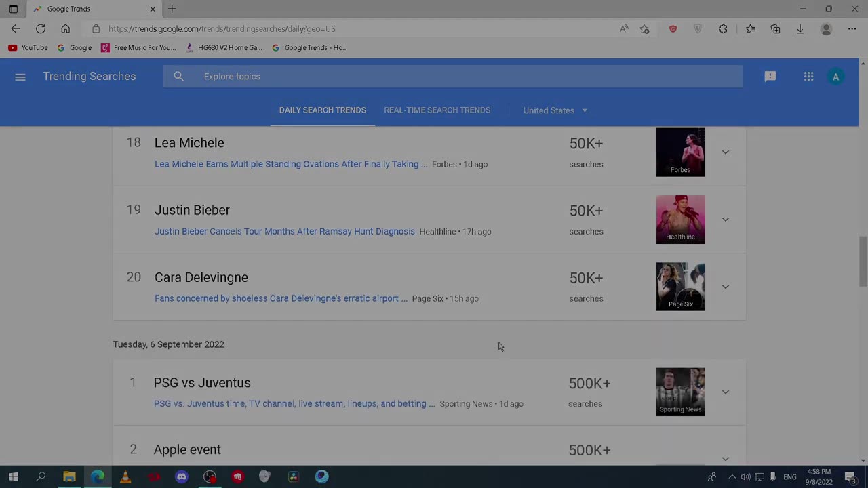Show browser Downloads
The width and height of the screenshot is (868, 488).
pyautogui.click(x=800, y=28)
